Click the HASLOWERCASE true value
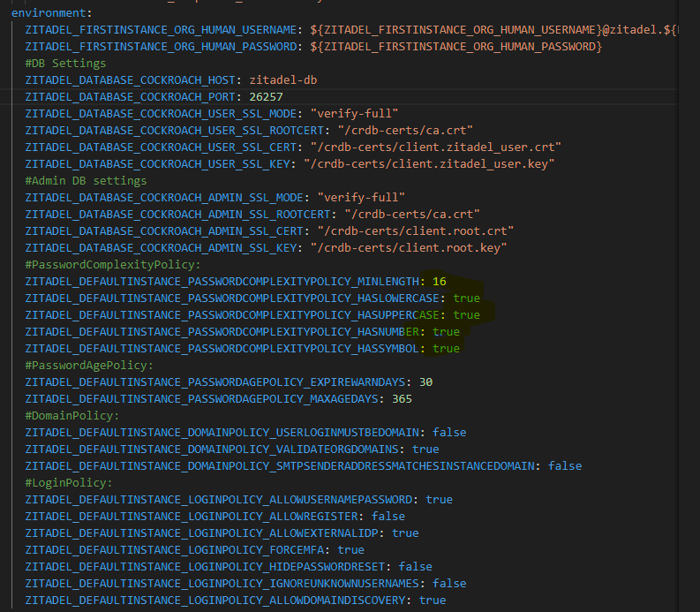The height and width of the screenshot is (612, 700). point(466,298)
